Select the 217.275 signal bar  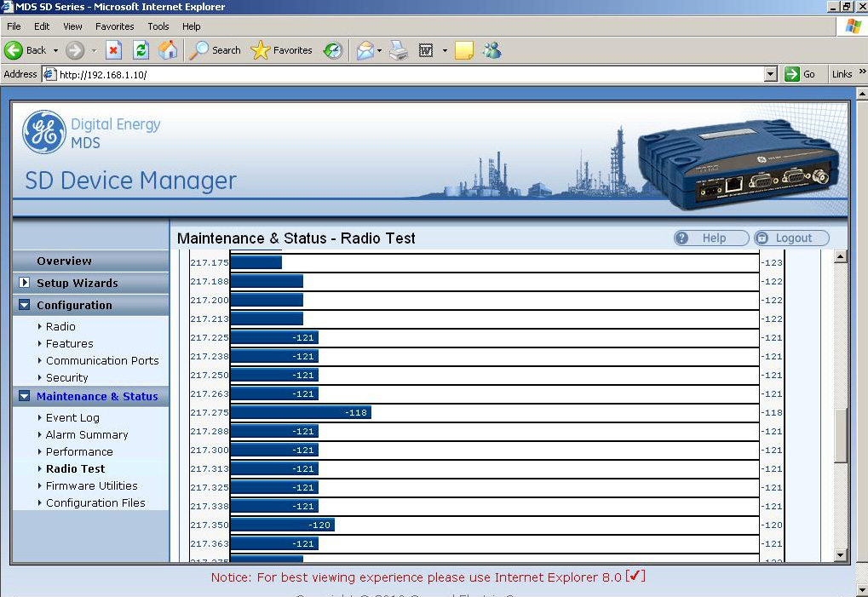[x=301, y=413]
